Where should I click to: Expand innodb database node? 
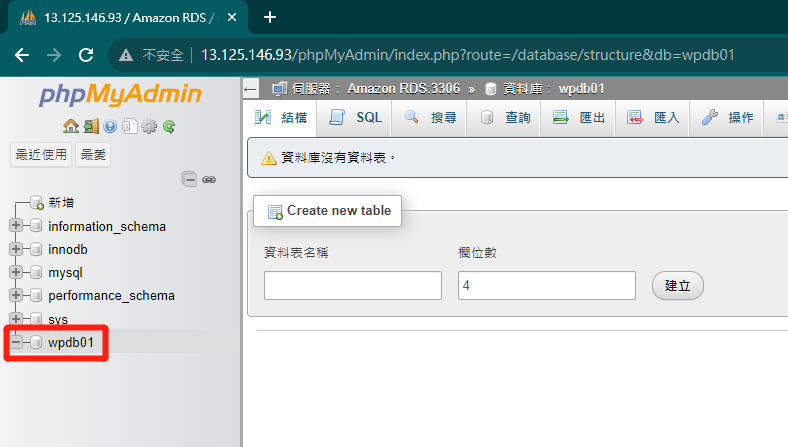(16, 248)
